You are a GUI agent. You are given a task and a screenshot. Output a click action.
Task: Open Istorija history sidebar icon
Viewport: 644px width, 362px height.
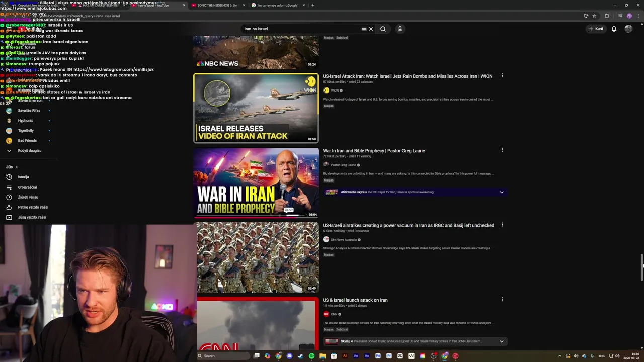click(9, 177)
